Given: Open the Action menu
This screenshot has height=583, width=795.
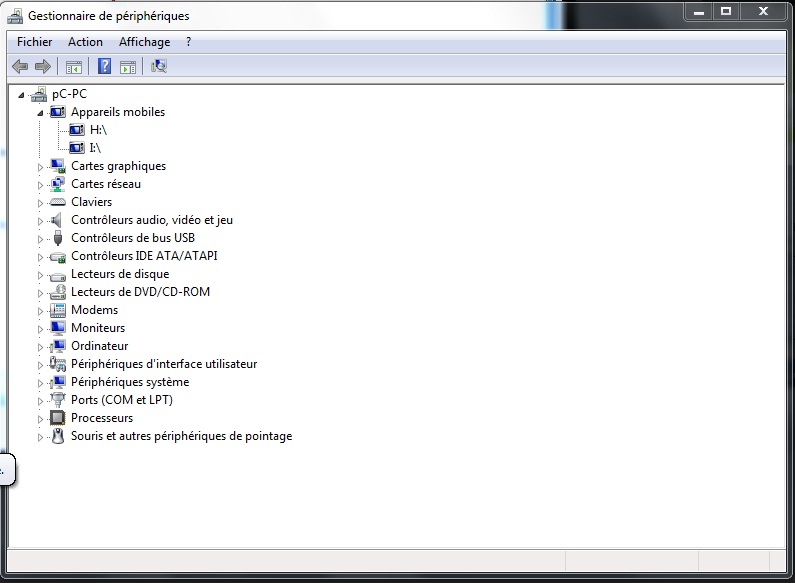Looking at the screenshot, I should 85,42.
